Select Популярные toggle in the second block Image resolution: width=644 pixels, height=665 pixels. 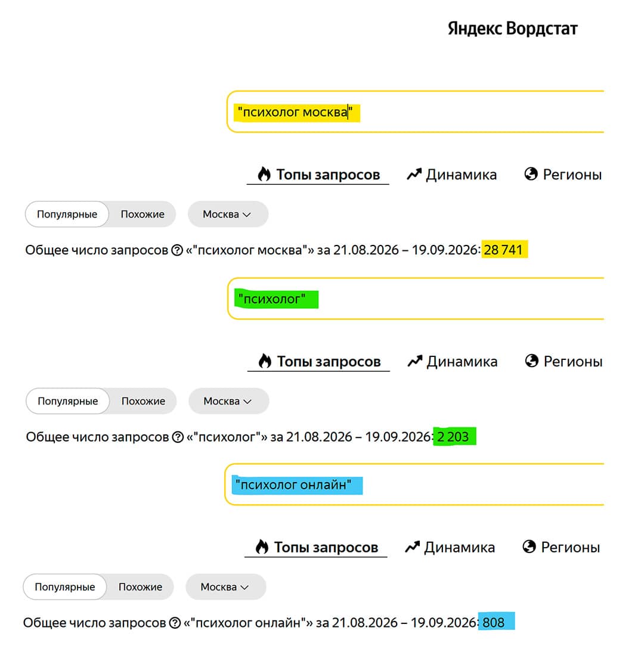pyautogui.click(x=68, y=401)
